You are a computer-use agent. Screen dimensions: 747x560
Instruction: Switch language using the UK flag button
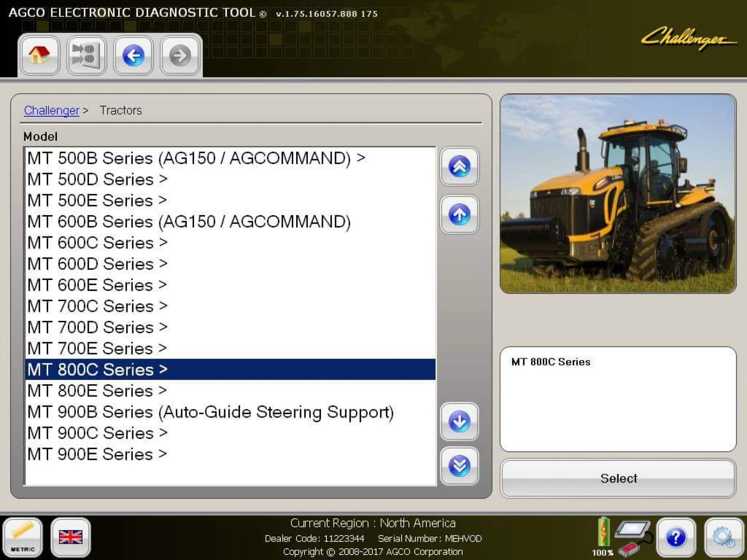pos(71,538)
